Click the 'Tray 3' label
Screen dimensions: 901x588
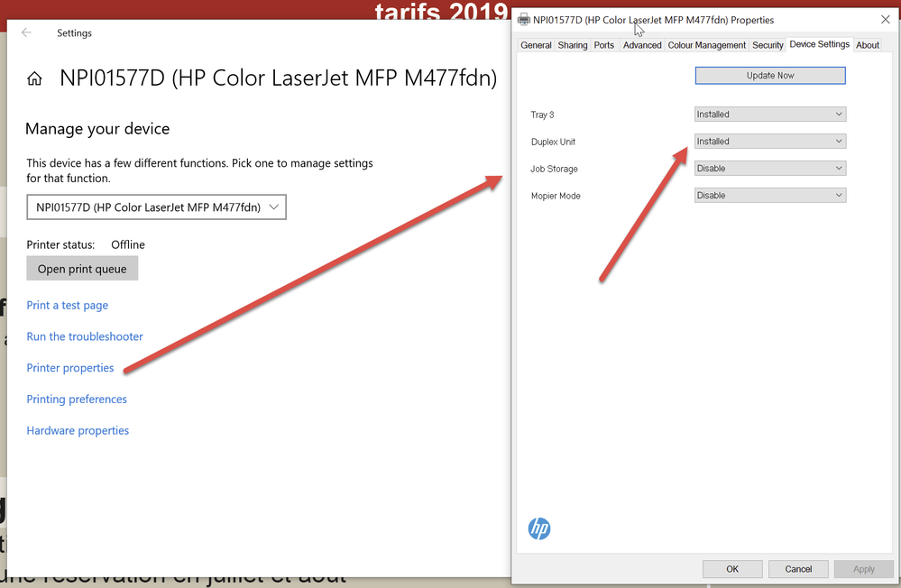[542, 115]
